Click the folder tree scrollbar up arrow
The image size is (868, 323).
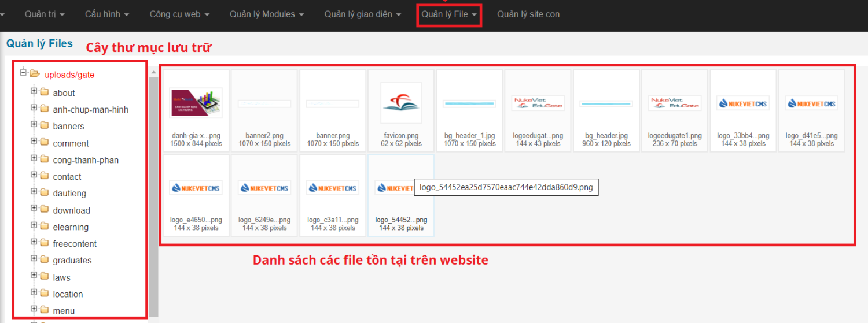[x=153, y=73]
